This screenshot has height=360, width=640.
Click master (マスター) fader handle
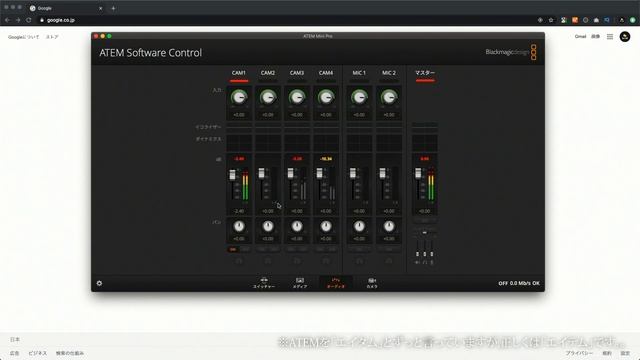coord(418,173)
